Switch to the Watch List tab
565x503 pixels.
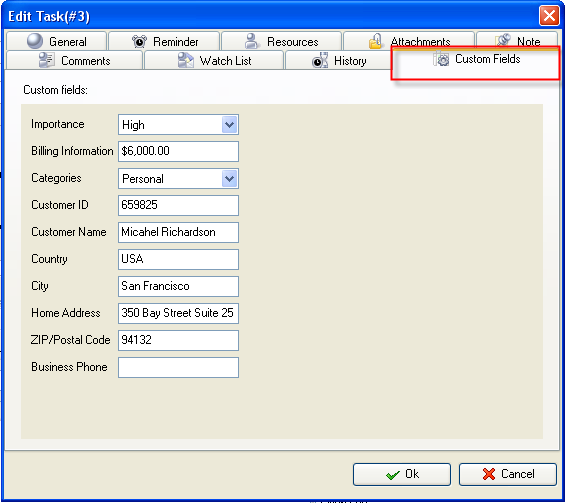214,60
